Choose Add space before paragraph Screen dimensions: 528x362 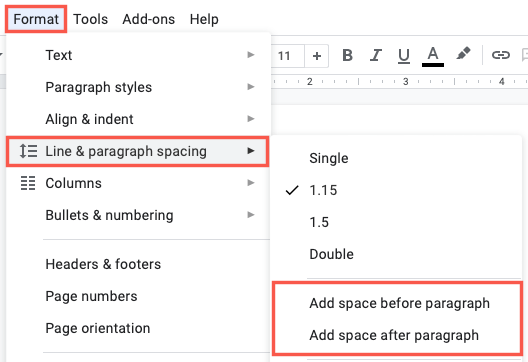[x=397, y=303]
